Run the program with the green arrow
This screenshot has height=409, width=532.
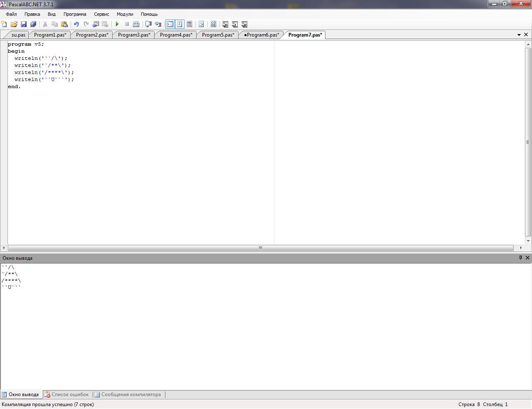[x=117, y=24]
